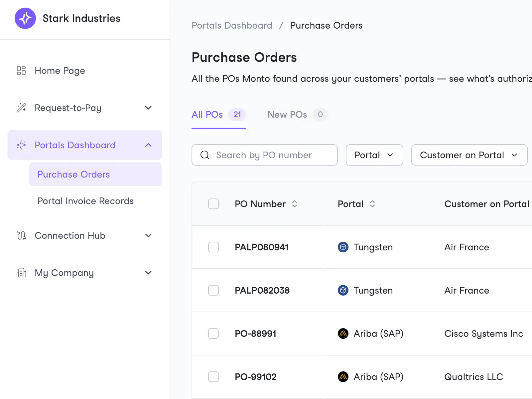The image size is (532, 399).
Task: Click the Connection Hub plug icon
Action: (21, 235)
